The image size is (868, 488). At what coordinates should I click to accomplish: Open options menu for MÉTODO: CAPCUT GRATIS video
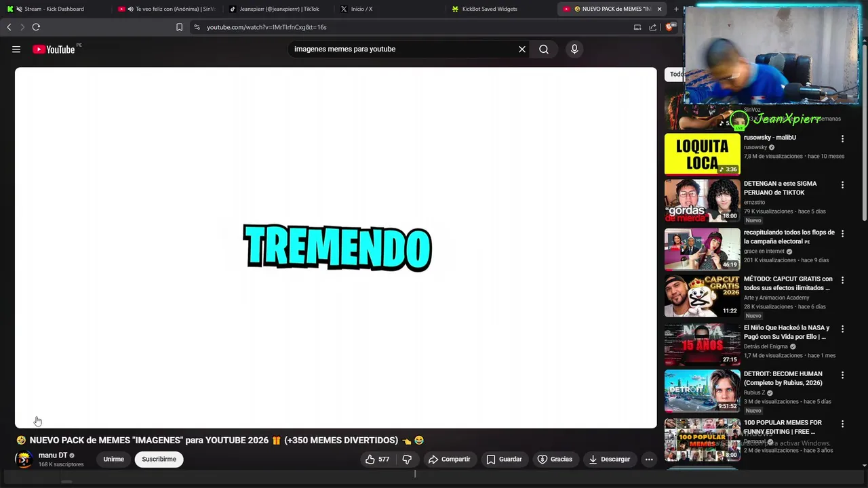[x=842, y=280]
